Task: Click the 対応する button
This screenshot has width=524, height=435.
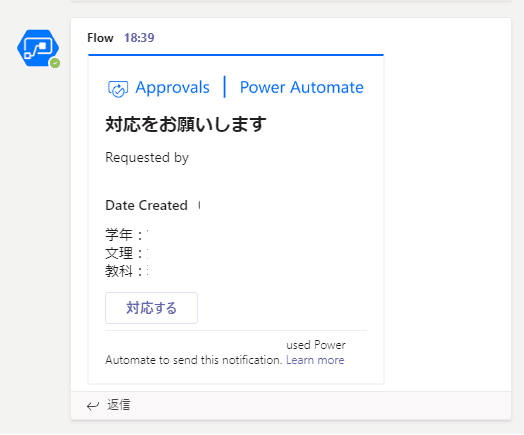Action: (x=151, y=308)
